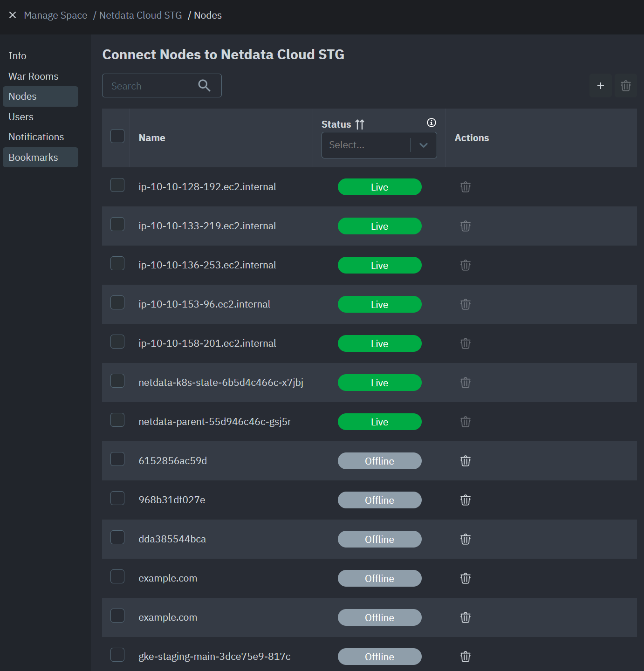Delete node 6152856ac59d using its trash icon
The width and height of the screenshot is (644, 671).
465,461
